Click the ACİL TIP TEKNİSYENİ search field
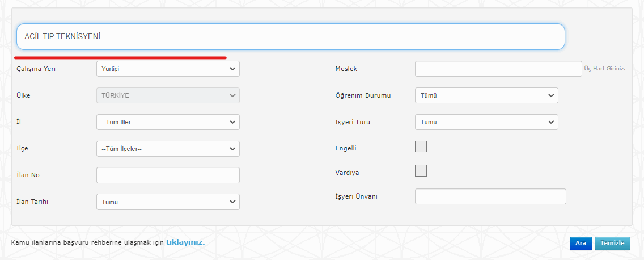The width and height of the screenshot is (644, 260). pos(290,36)
